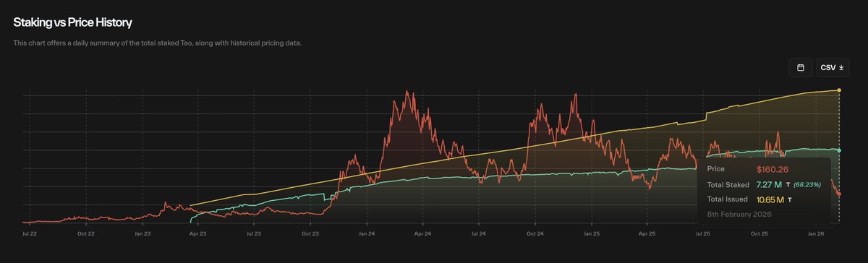This screenshot has width=868, height=263.
Task: Click the 7.27 M total staked value
Action: tap(770, 185)
